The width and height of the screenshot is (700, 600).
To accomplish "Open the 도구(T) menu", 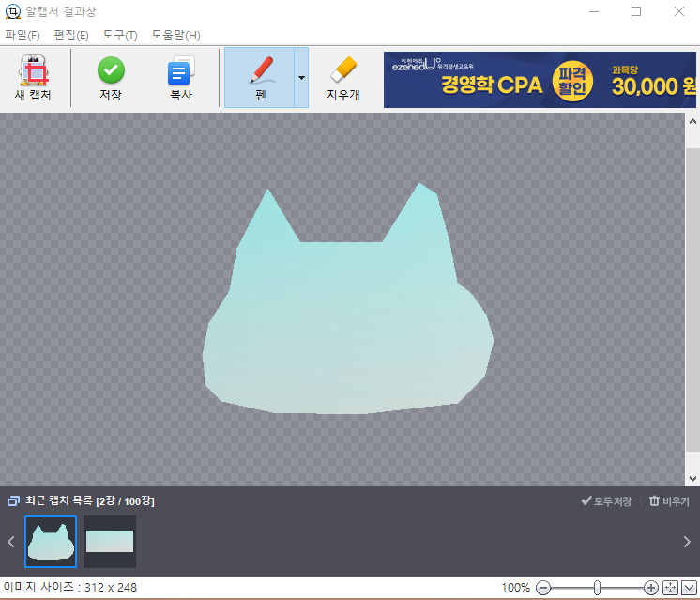I will [120, 36].
